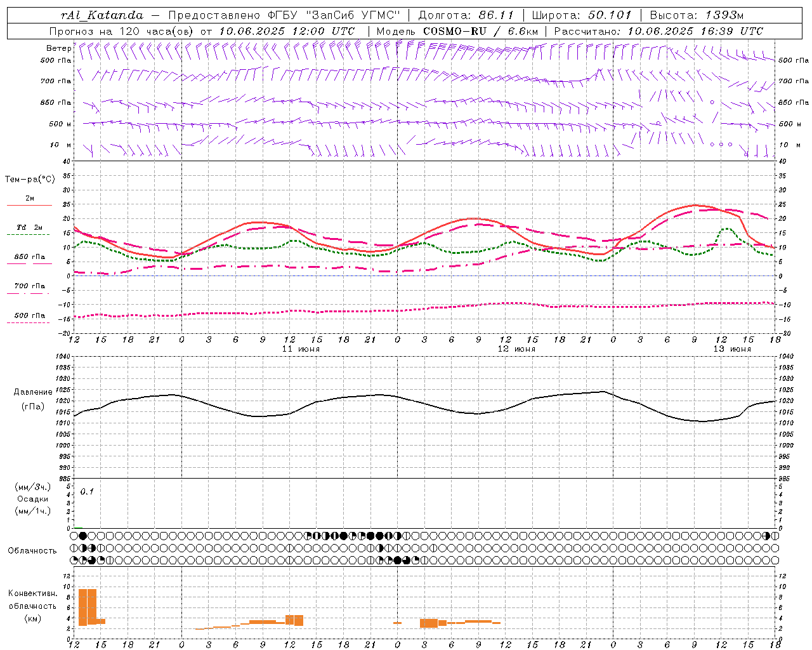Select the forecast period text Прогноз на 120 часа(ов)

click(x=122, y=31)
